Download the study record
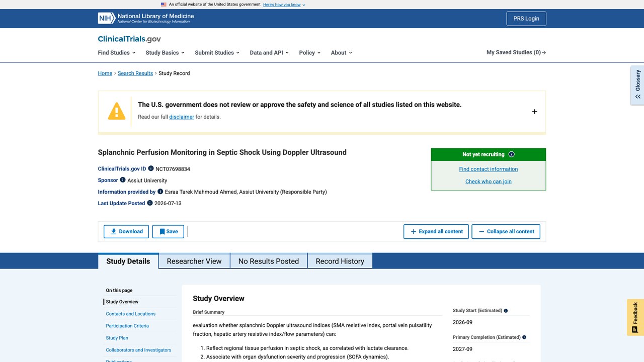The width and height of the screenshot is (644, 362). point(126,231)
